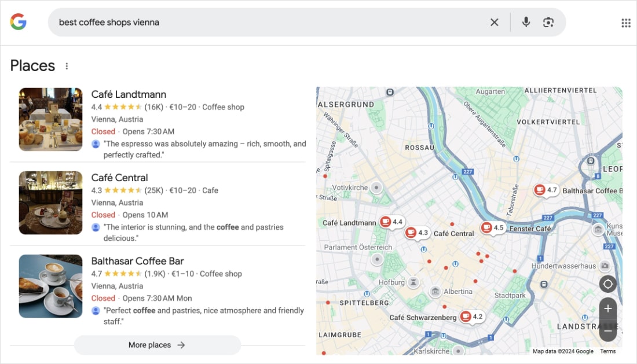
Task: Select More places
Action: (x=157, y=345)
